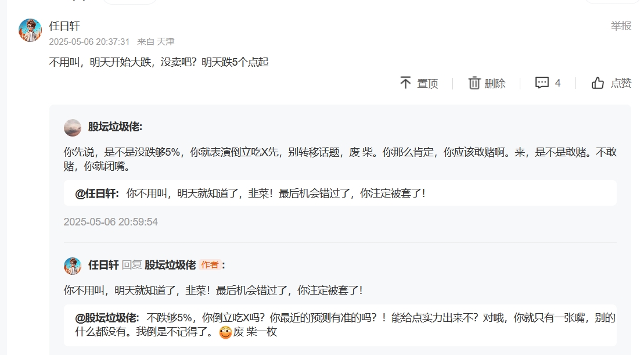Click the @任日轩 mention in the quoted box
Image resolution: width=644 pixels, height=355 pixels.
[x=96, y=193]
